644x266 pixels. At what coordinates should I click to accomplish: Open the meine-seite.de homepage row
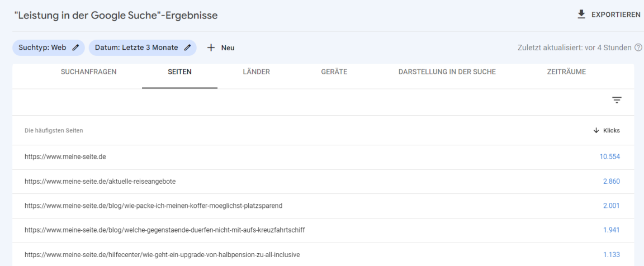tap(65, 157)
